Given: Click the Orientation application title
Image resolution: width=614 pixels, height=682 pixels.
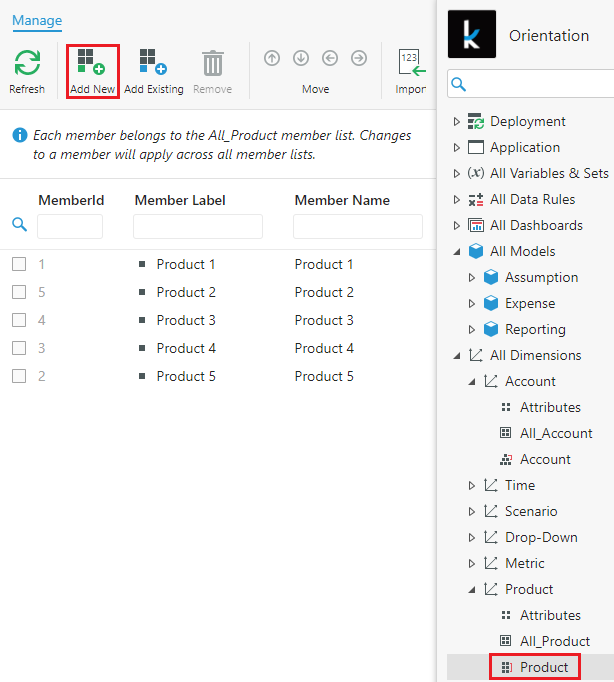Looking at the screenshot, I should tap(549, 36).
